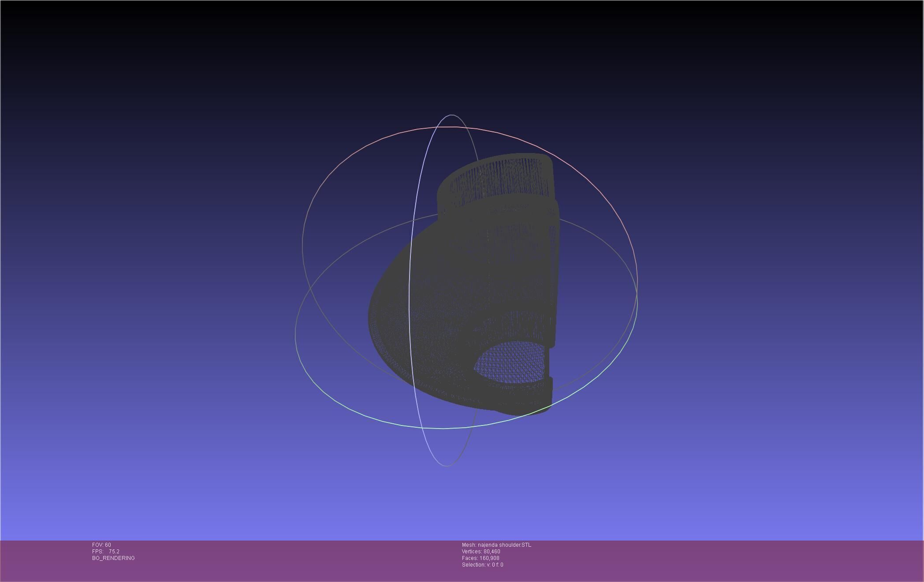The width and height of the screenshot is (924, 582).
Task: Click empty area of the purple info bar
Action: click(x=705, y=560)
